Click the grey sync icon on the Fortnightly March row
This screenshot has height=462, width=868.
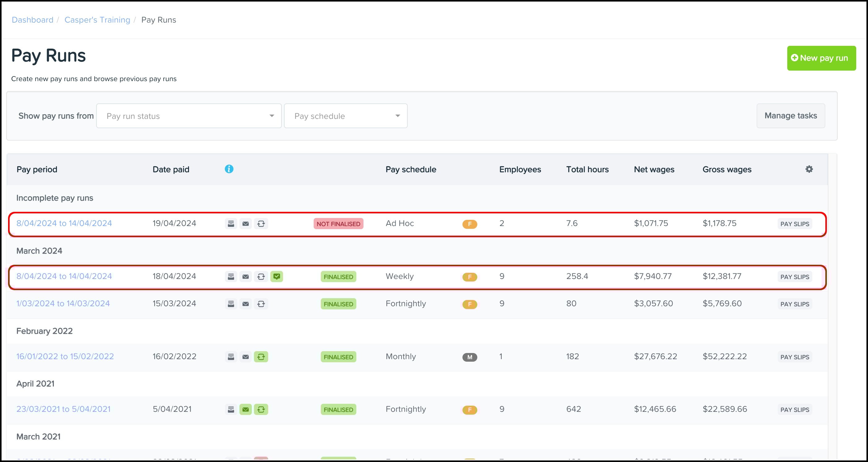click(x=261, y=303)
